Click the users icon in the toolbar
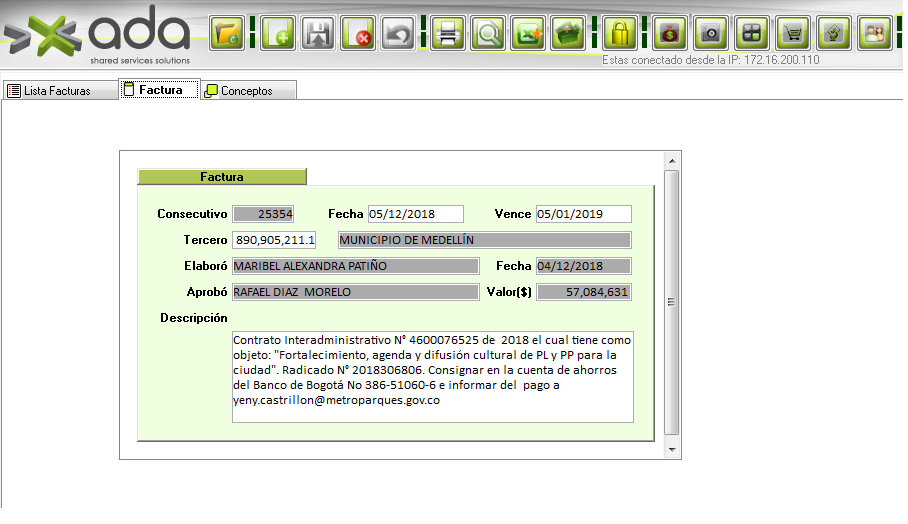Viewport: 908px width, 524px height. tap(875, 34)
